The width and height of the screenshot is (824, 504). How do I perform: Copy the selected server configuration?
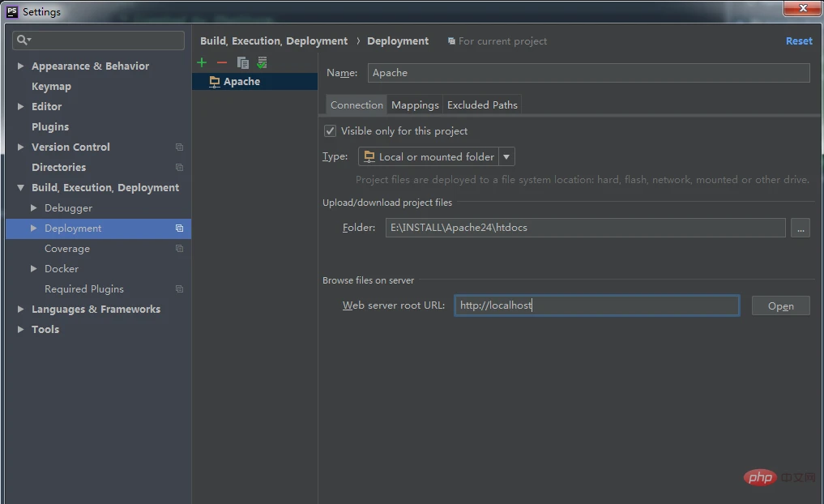[242, 62]
